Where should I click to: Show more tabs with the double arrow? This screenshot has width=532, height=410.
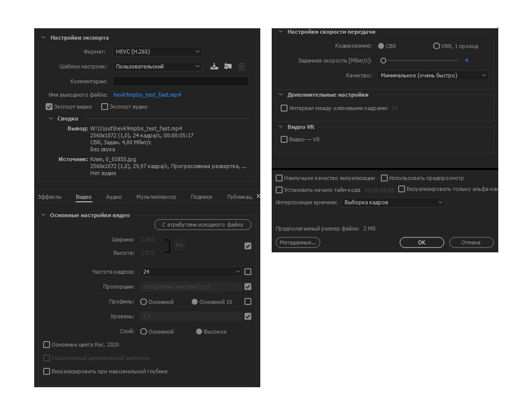click(258, 196)
